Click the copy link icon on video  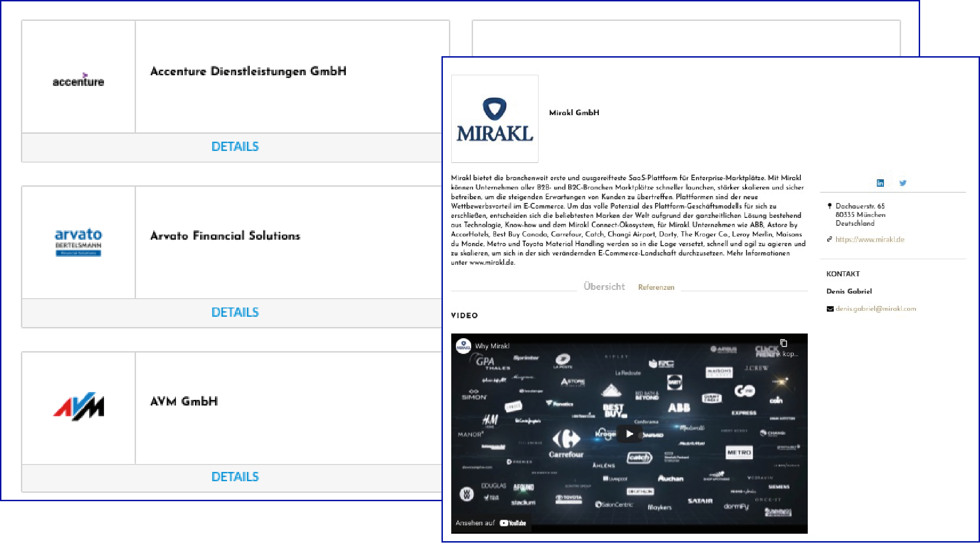(x=784, y=343)
